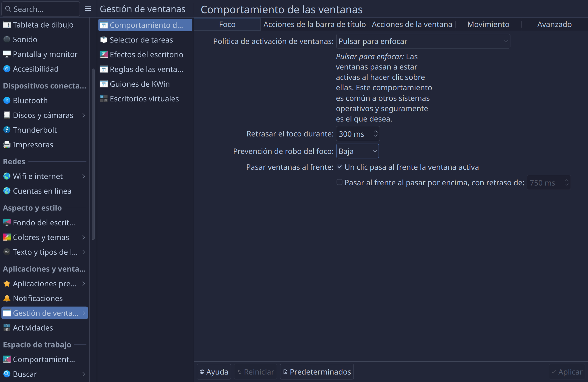The image size is (588, 382).
Task: Select 'Actividades' text in the sidebar
Action: coord(33,328)
